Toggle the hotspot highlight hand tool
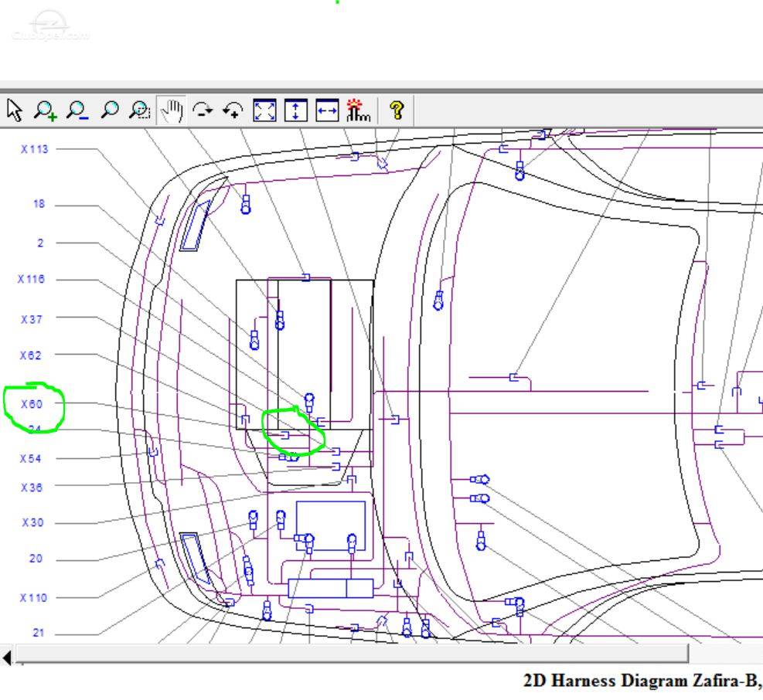 click(x=358, y=110)
